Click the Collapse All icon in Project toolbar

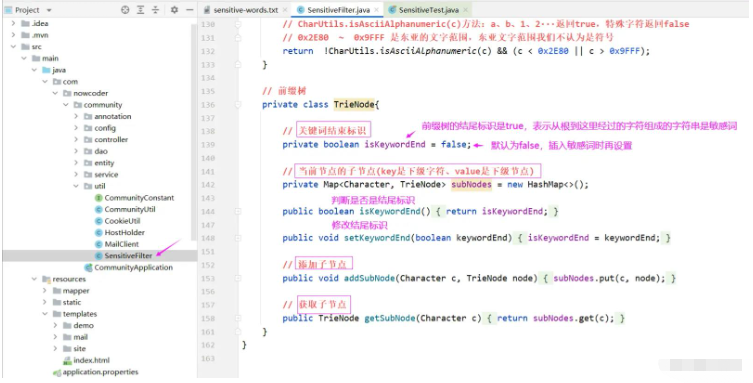click(x=155, y=10)
